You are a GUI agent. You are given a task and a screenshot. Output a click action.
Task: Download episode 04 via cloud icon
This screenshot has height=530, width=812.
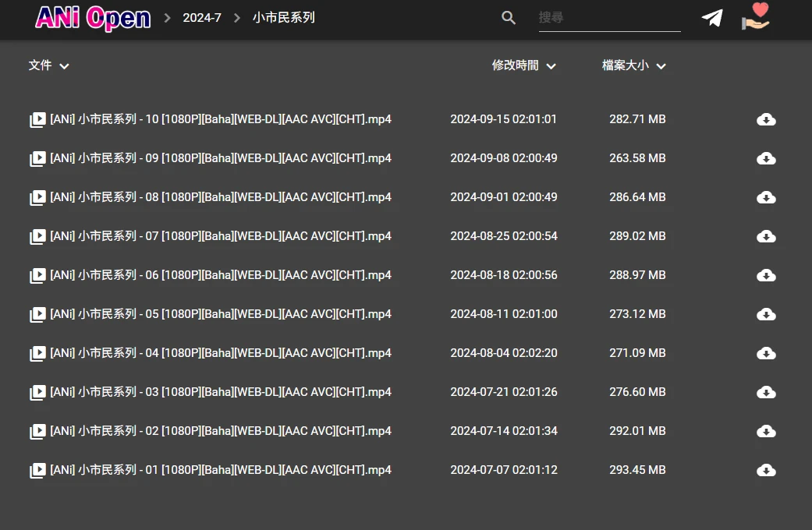pos(766,353)
